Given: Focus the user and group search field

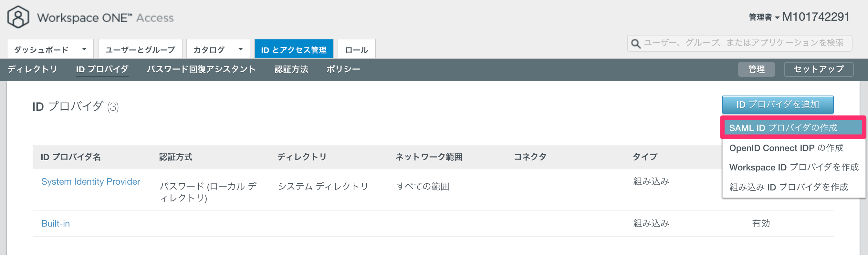Looking at the screenshot, I should click(x=740, y=44).
